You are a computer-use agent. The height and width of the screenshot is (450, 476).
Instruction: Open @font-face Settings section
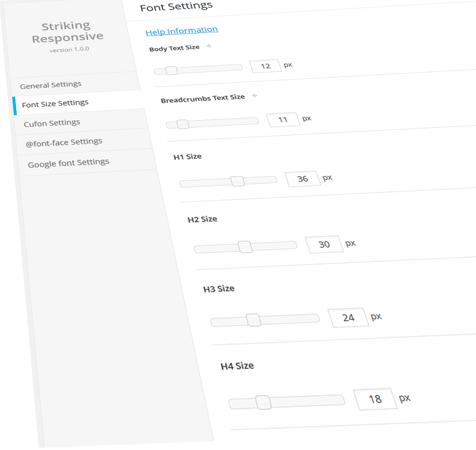click(x=64, y=142)
